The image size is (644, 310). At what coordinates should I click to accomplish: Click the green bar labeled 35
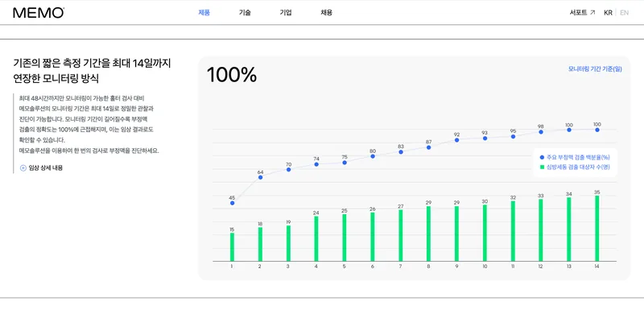tap(597, 229)
